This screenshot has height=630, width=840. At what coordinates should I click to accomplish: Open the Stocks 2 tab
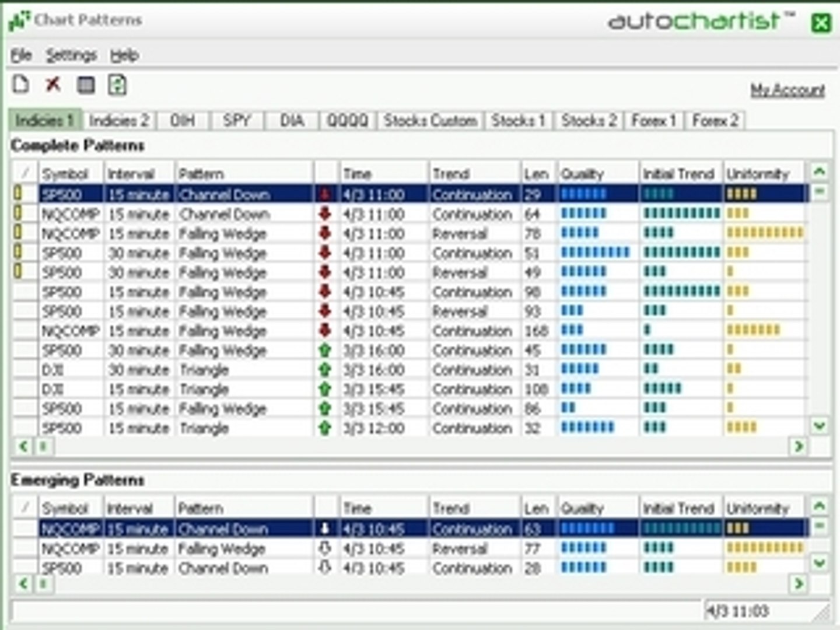click(x=589, y=121)
